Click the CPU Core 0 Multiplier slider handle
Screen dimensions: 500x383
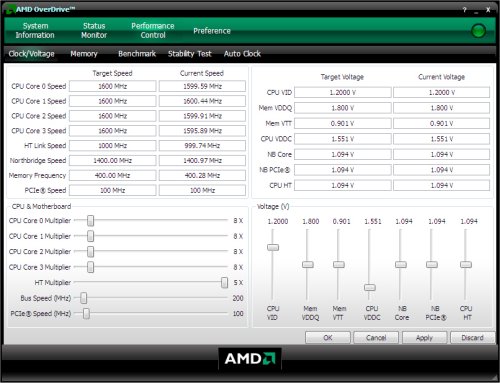90,221
